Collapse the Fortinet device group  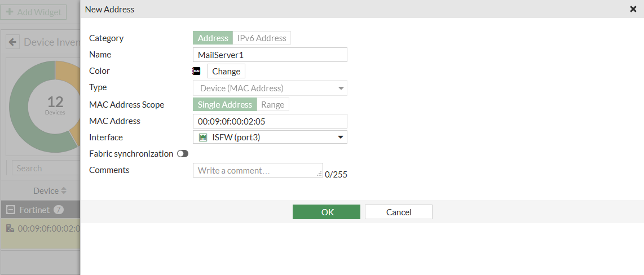pyautogui.click(x=10, y=210)
